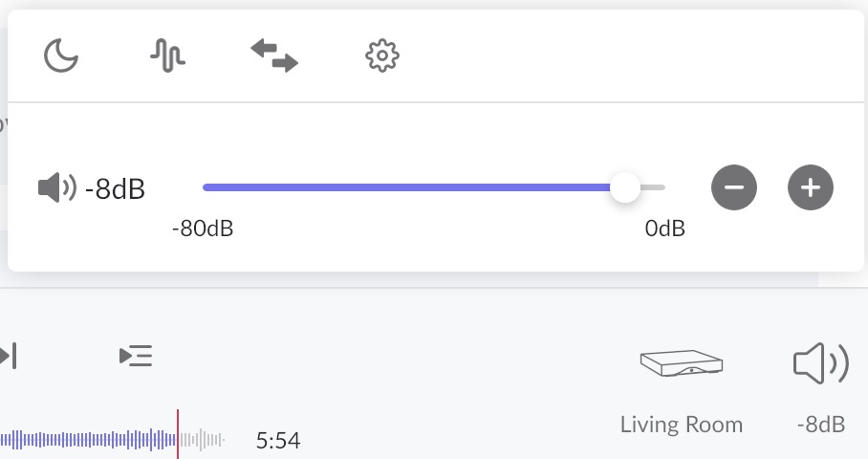The width and height of the screenshot is (868, 459).
Task: Open the play queue icon
Action: tap(136, 357)
